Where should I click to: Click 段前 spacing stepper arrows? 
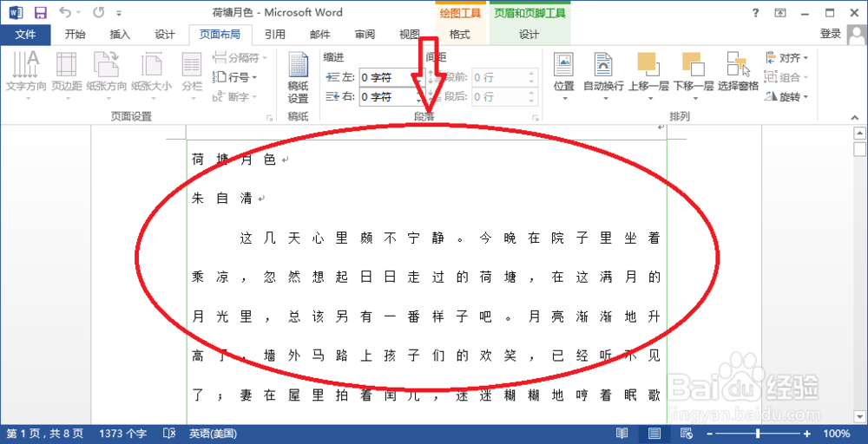click(533, 78)
